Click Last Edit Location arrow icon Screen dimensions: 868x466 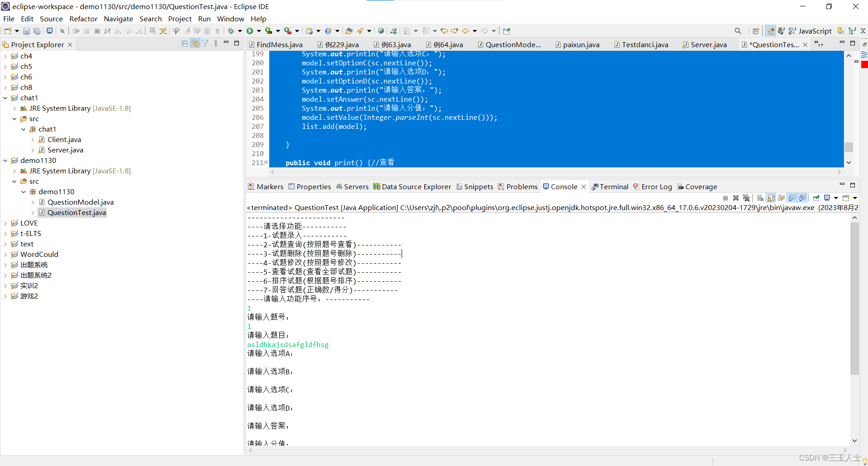[444, 31]
